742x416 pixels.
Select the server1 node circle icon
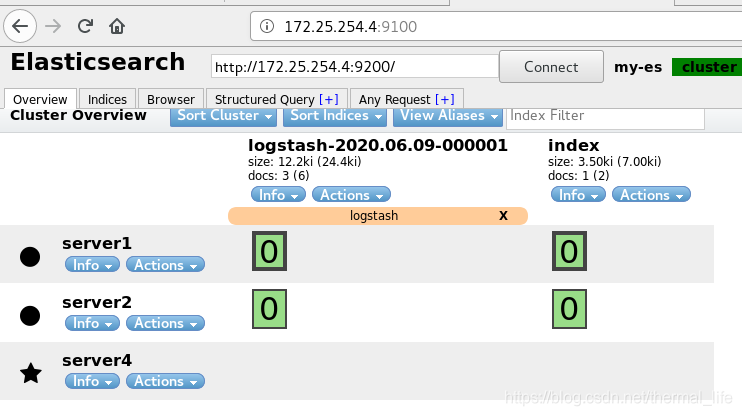[x=30, y=257]
